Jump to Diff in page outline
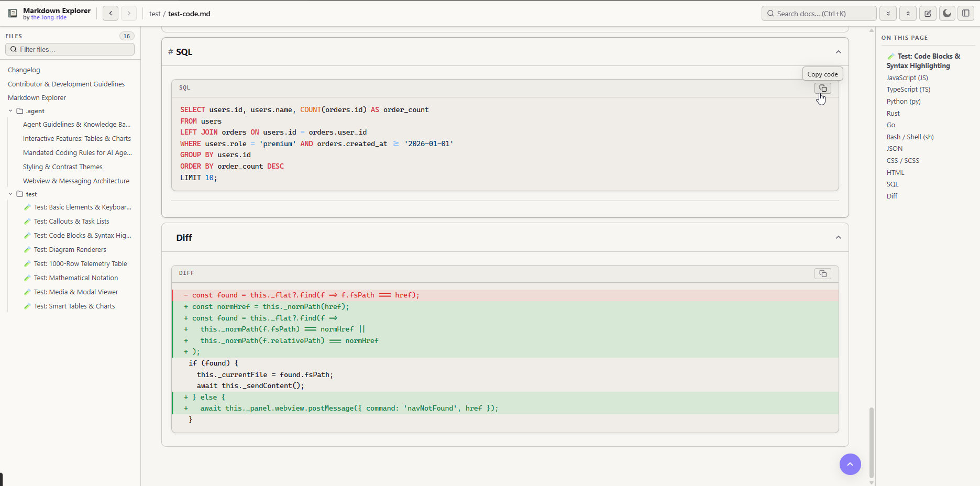This screenshot has width=980, height=486. click(891, 196)
